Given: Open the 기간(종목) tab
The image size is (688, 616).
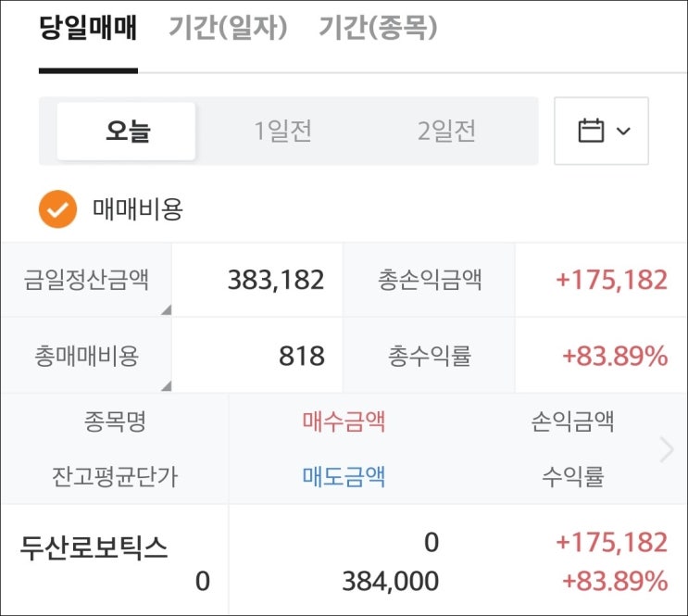Looking at the screenshot, I should pyautogui.click(x=378, y=29).
